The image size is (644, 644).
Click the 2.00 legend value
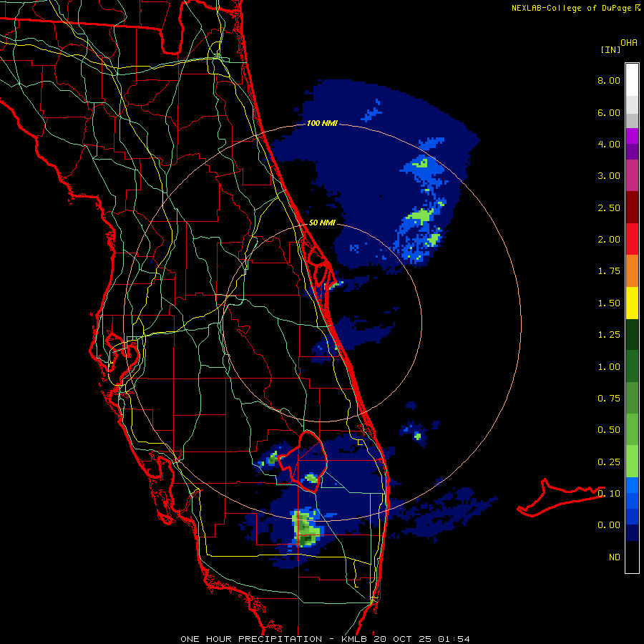609,240
